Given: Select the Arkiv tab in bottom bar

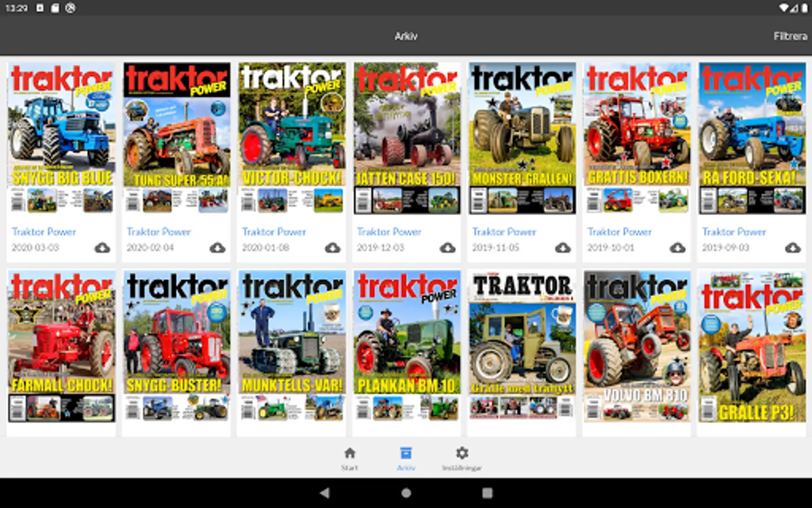Looking at the screenshot, I should (406, 458).
